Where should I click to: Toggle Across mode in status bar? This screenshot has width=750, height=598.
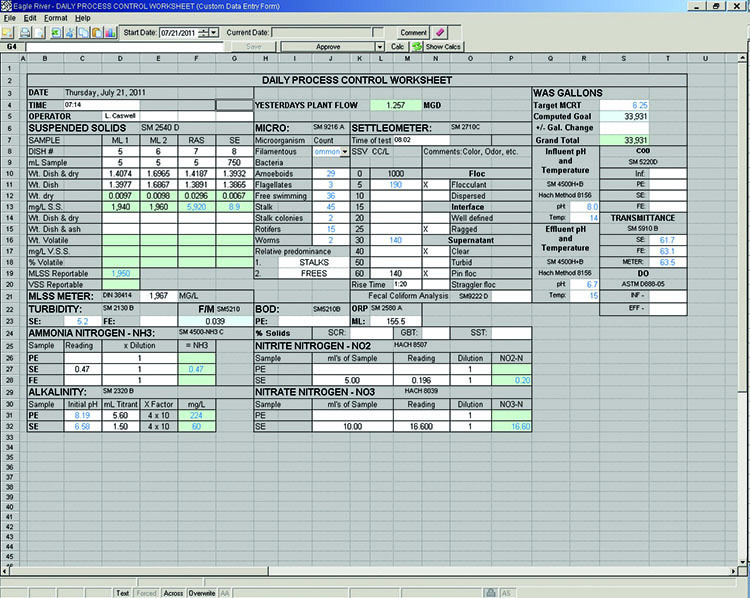click(172, 592)
